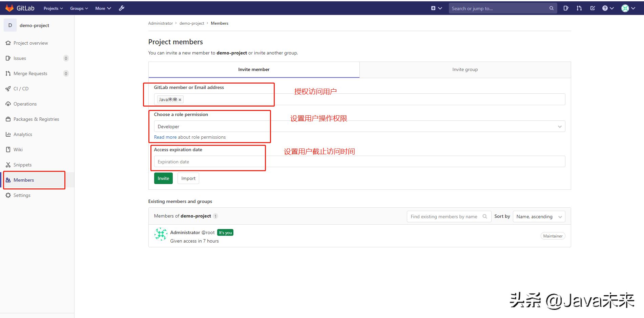Click the It's you badge
644x318 pixels.
pyautogui.click(x=225, y=233)
